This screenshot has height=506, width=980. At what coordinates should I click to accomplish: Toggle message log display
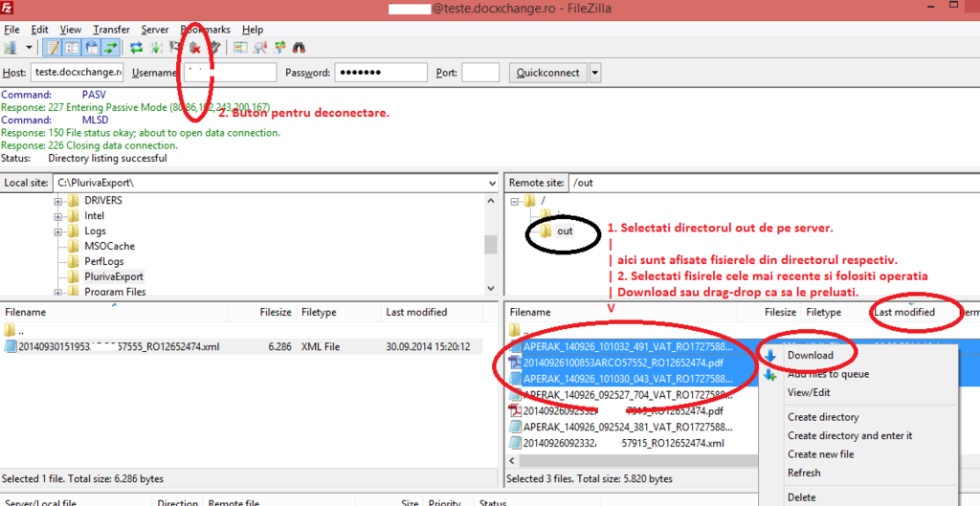tap(51, 47)
